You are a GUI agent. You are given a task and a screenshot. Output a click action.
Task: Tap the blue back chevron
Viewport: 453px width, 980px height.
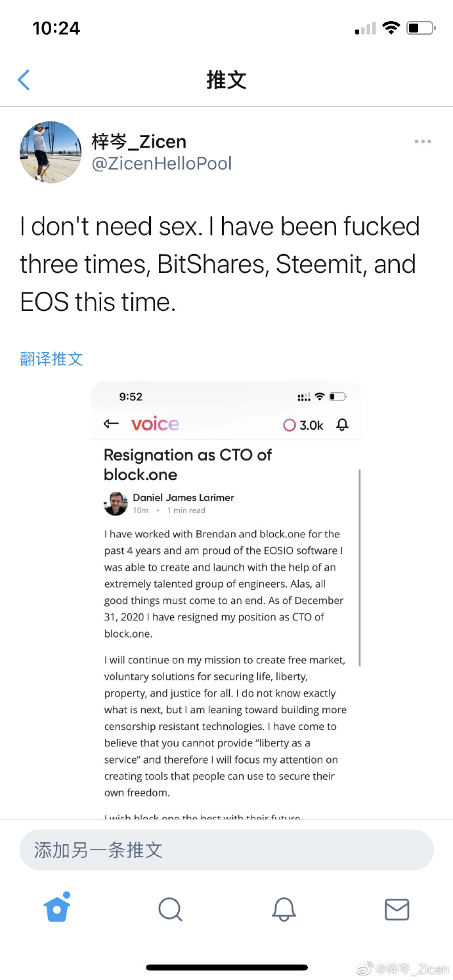pyautogui.click(x=24, y=80)
